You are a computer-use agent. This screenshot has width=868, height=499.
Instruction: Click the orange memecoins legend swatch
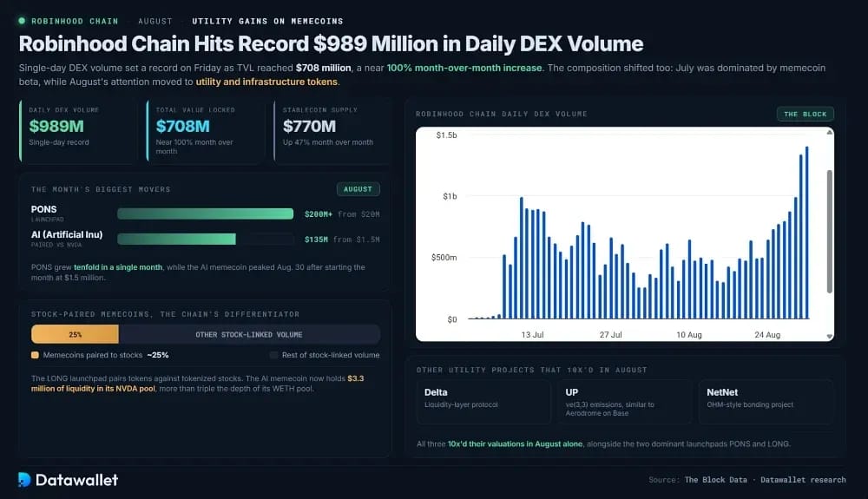pyautogui.click(x=35, y=355)
